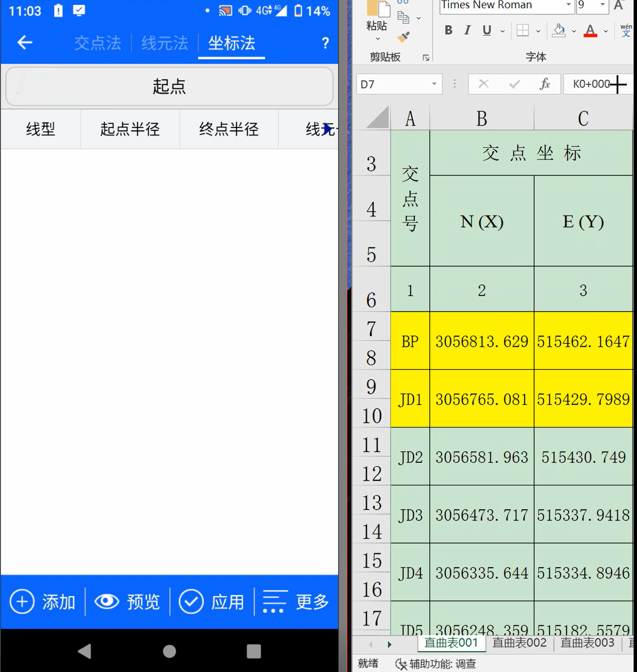Open the Copy options dropdown arrow
Viewport: 637px width, 672px height.
[419, 18]
